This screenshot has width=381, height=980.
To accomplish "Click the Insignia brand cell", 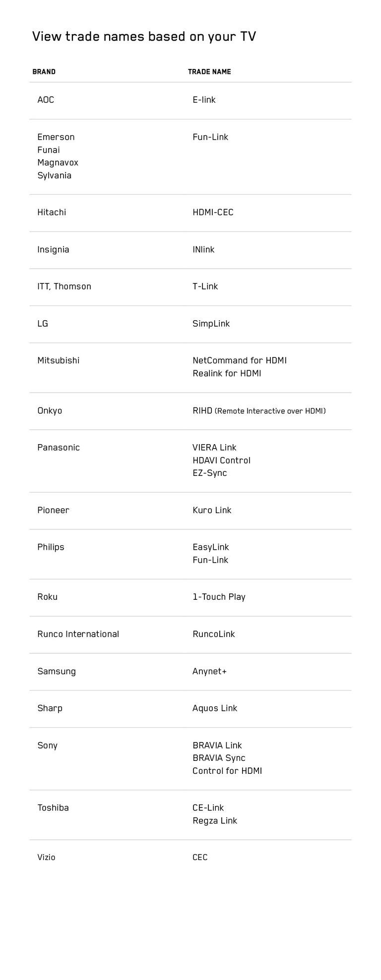I will 53,250.
